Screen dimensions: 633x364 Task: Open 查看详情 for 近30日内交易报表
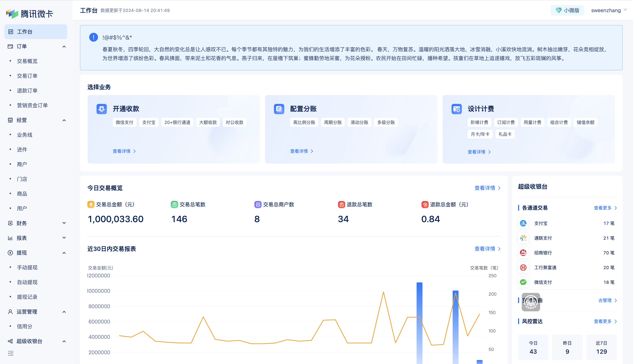[487, 249]
